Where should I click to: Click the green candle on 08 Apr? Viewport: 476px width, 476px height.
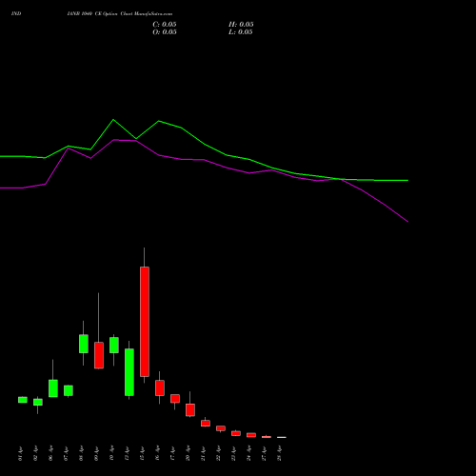[x=84, y=344]
